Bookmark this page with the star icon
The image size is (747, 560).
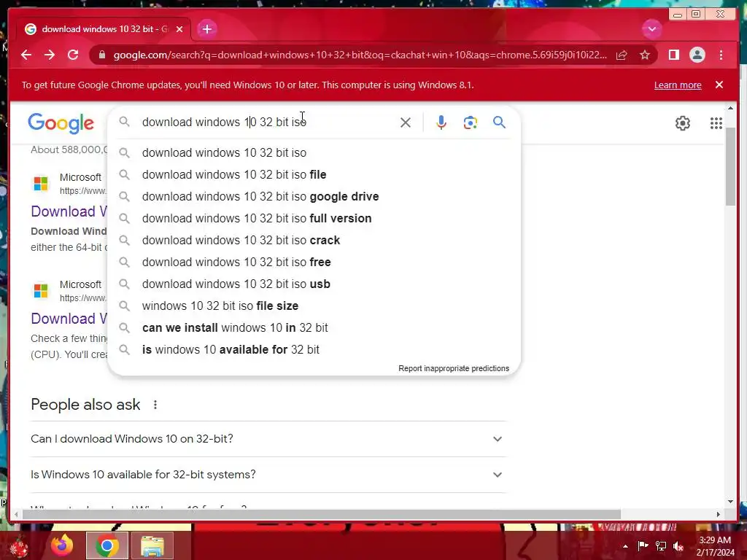pyautogui.click(x=645, y=55)
